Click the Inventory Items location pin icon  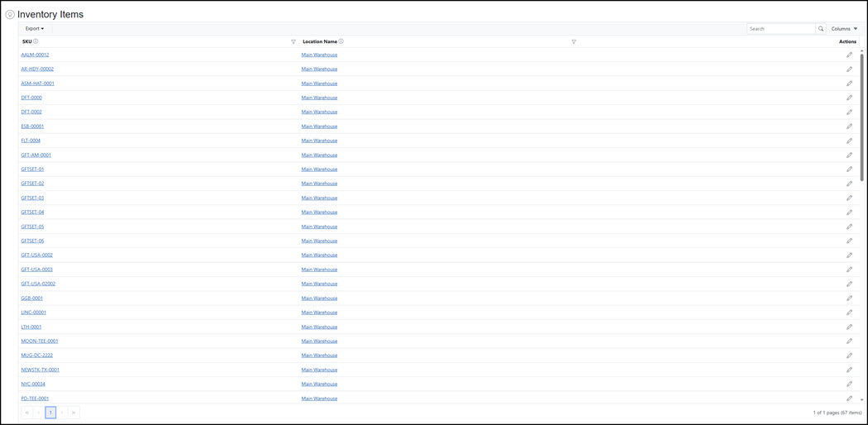click(x=10, y=15)
